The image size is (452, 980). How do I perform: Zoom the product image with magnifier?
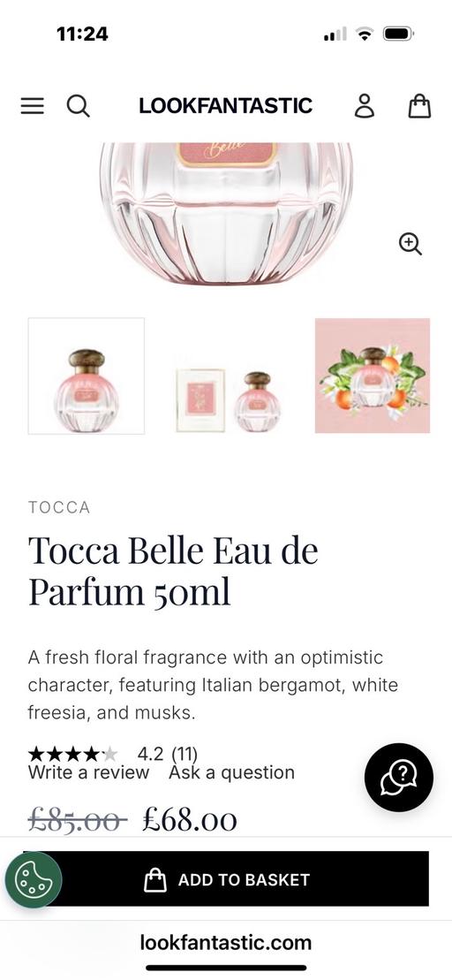tap(411, 243)
